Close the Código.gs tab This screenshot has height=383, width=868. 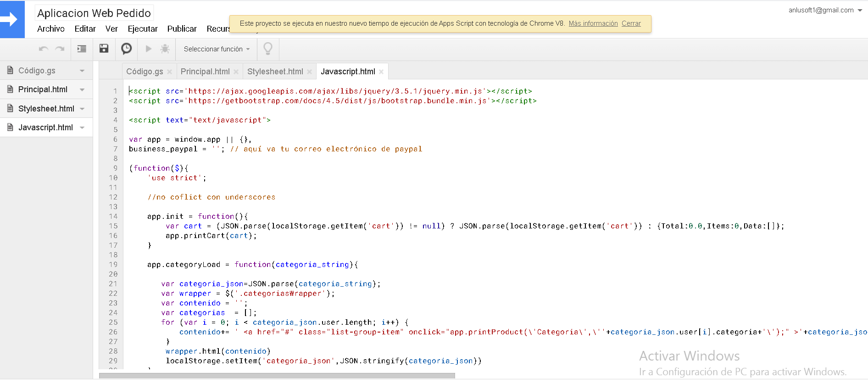pos(170,72)
